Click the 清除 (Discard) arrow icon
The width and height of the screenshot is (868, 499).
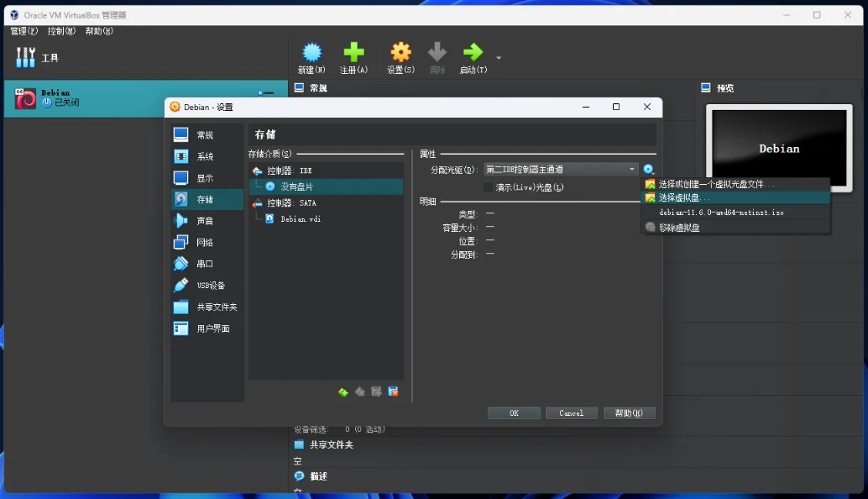437,53
